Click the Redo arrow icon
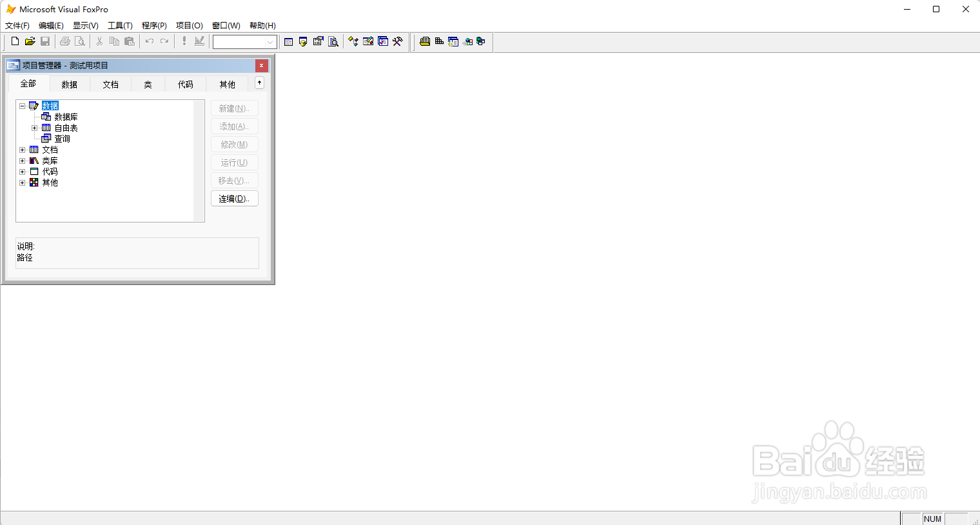The width and height of the screenshot is (980, 525). pyautogui.click(x=164, y=41)
